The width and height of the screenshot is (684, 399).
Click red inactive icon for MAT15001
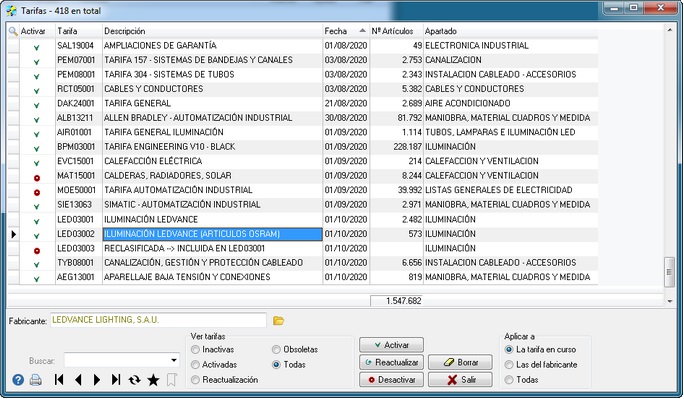coord(37,178)
